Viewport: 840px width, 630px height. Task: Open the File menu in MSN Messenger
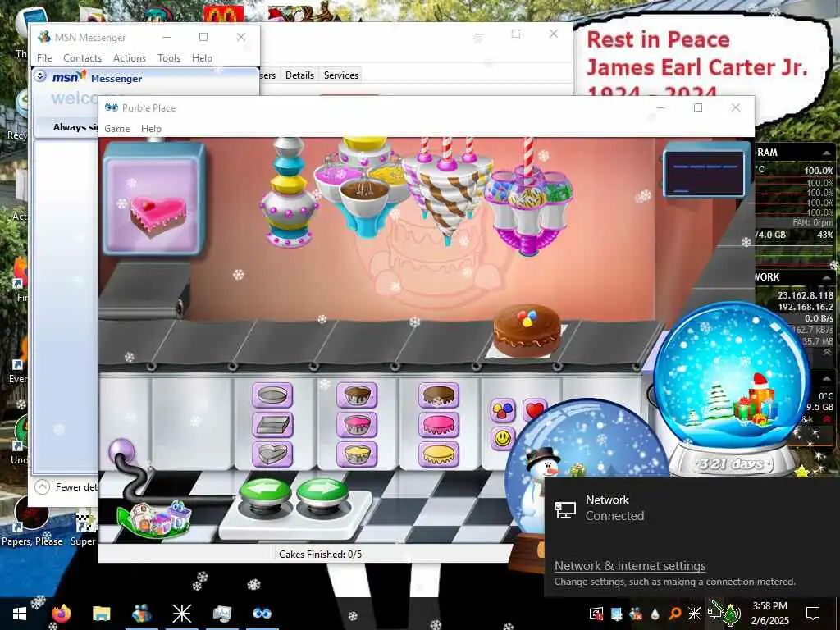(44, 58)
